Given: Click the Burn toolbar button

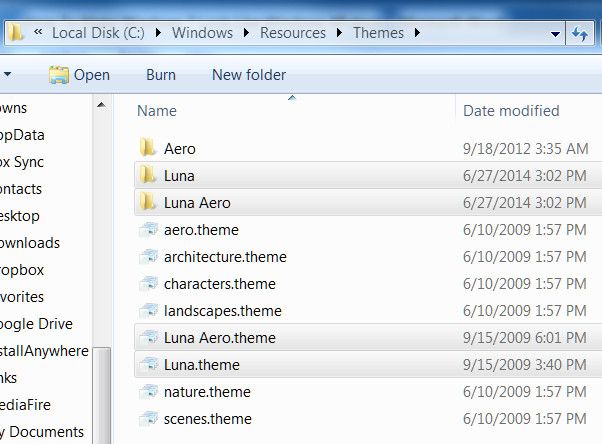Looking at the screenshot, I should pos(161,75).
